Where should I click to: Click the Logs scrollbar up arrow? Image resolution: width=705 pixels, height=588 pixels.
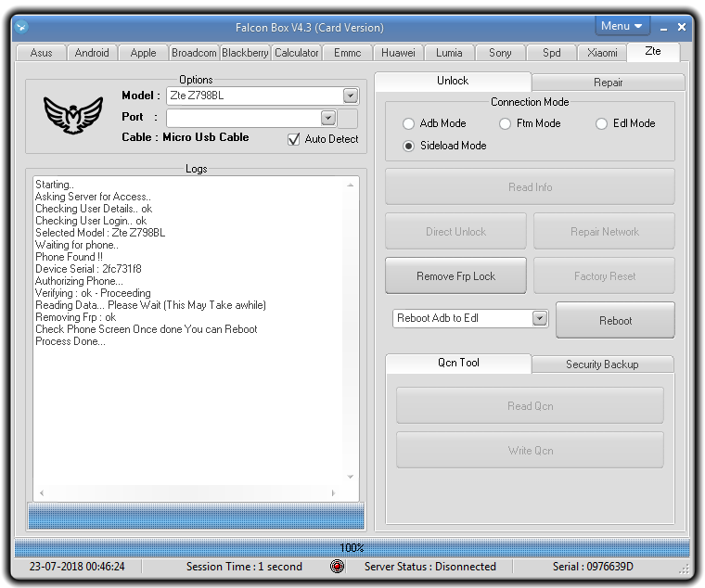(351, 185)
